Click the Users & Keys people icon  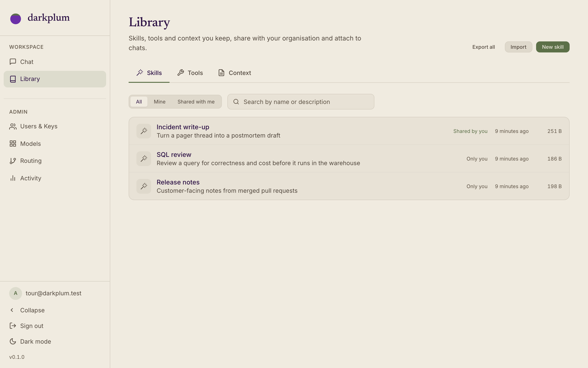13,126
